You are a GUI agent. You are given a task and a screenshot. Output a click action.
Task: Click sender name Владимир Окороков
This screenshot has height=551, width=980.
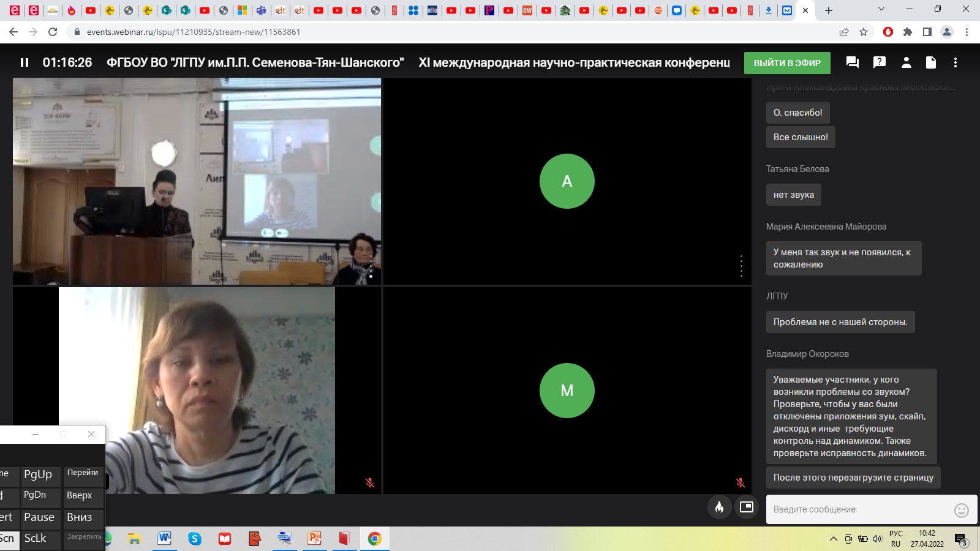(x=807, y=354)
